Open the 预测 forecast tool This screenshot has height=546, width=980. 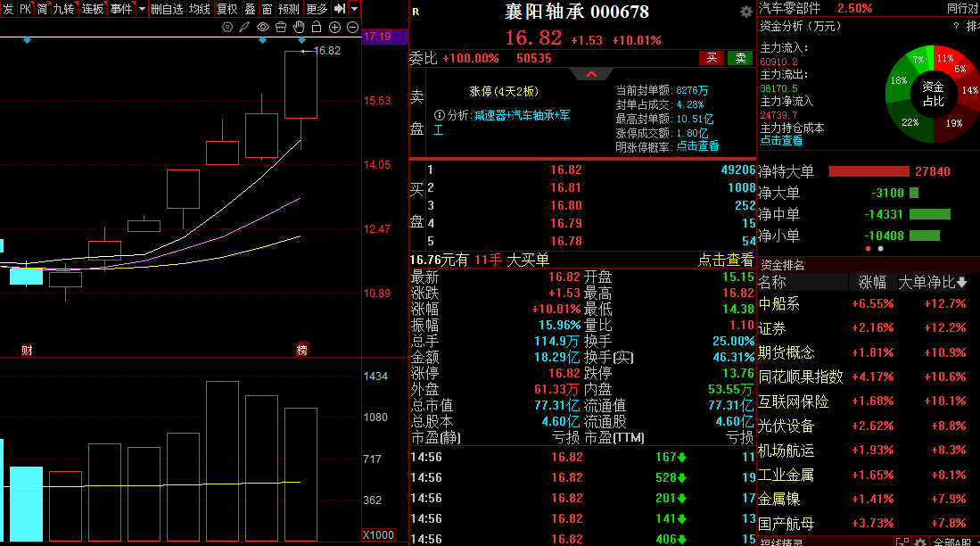pyautogui.click(x=289, y=9)
